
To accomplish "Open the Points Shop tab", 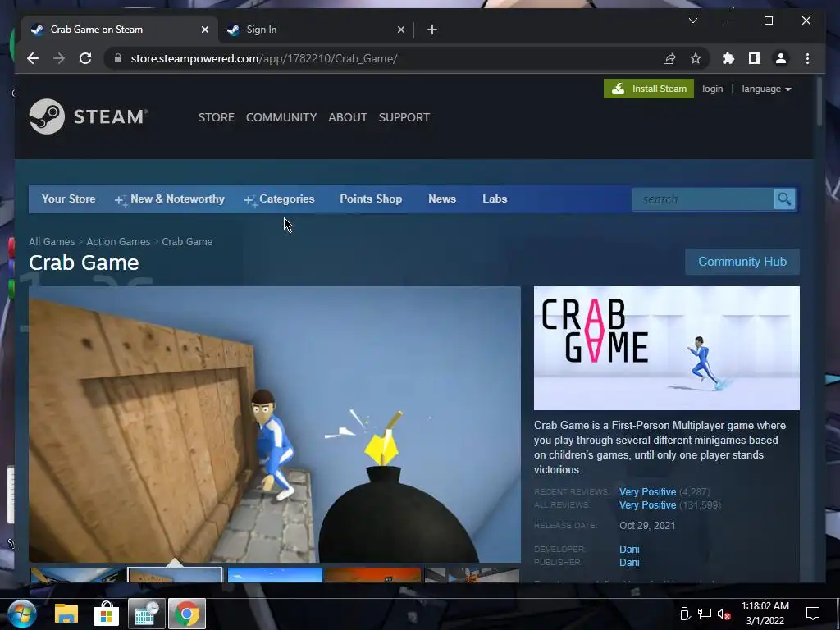I will click(x=371, y=199).
